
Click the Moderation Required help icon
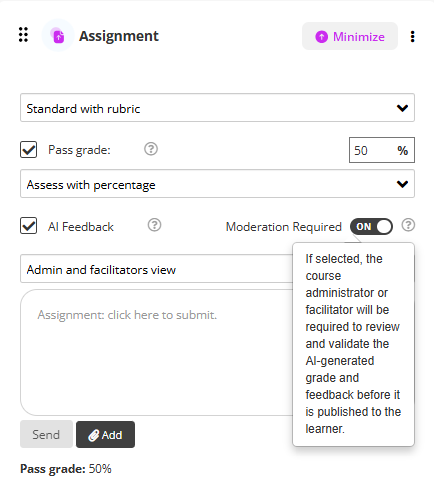(x=408, y=225)
